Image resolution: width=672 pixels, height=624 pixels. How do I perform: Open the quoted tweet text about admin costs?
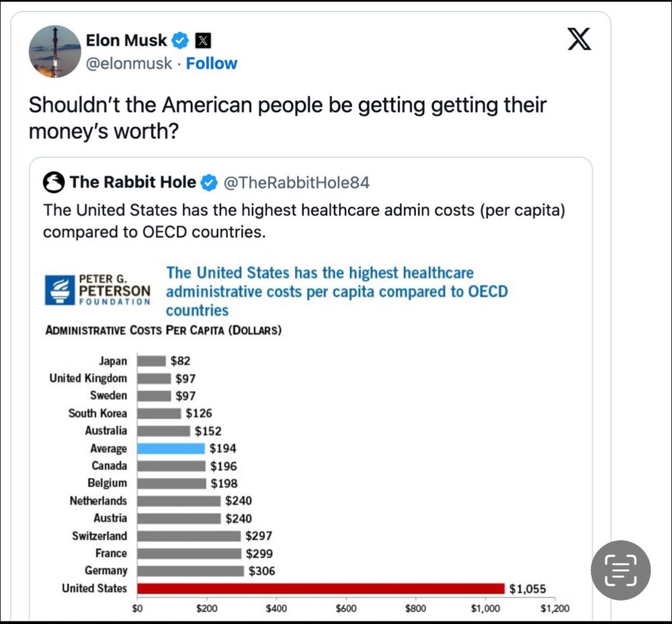pyautogui.click(x=304, y=220)
